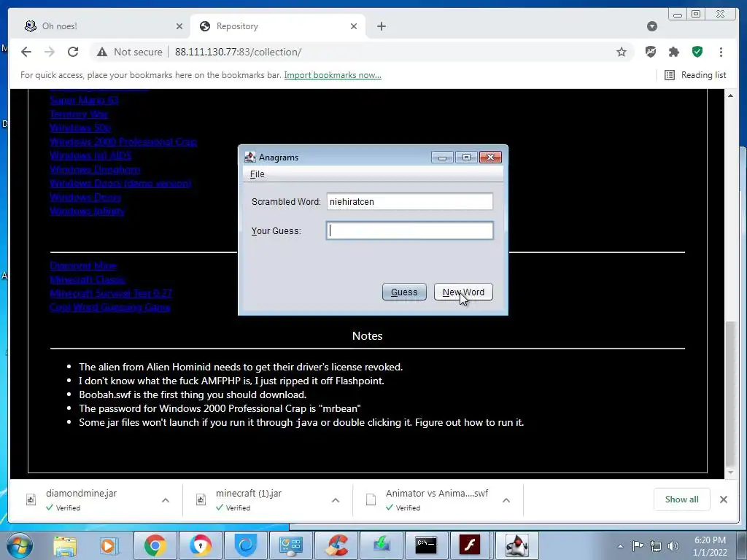Viewport: 747px width, 560px height.
Task: Open the Windows Start menu
Action: 19,545
